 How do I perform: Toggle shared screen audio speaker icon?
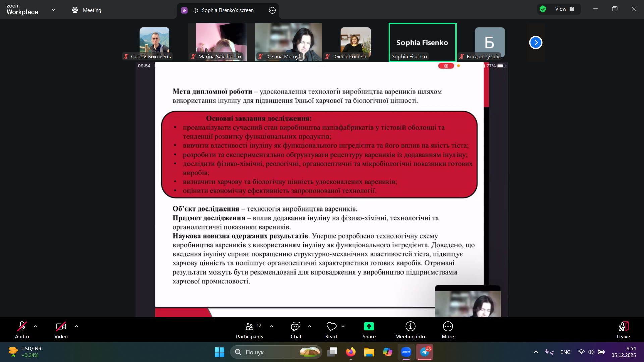click(x=195, y=10)
